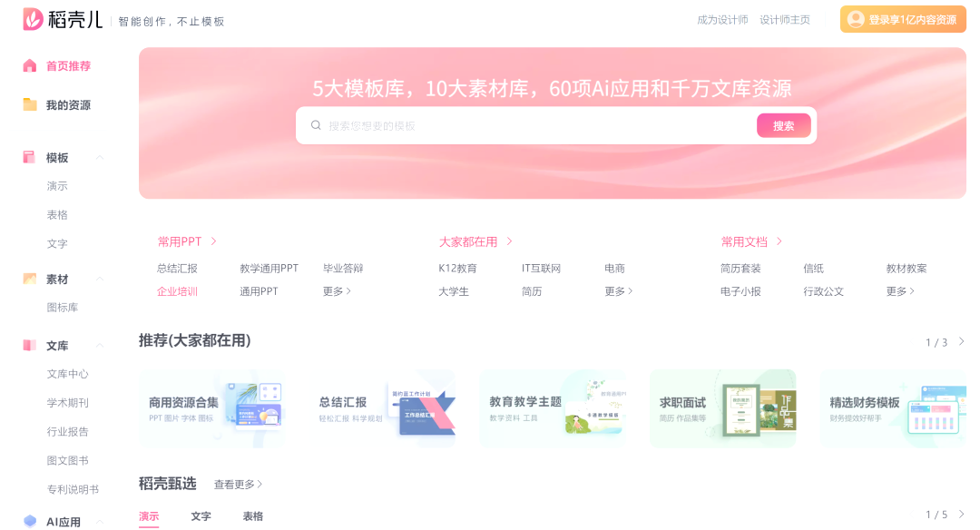The image size is (980, 530).
Task: Open 首页推荐 home icon in sidebar
Action: [x=30, y=66]
